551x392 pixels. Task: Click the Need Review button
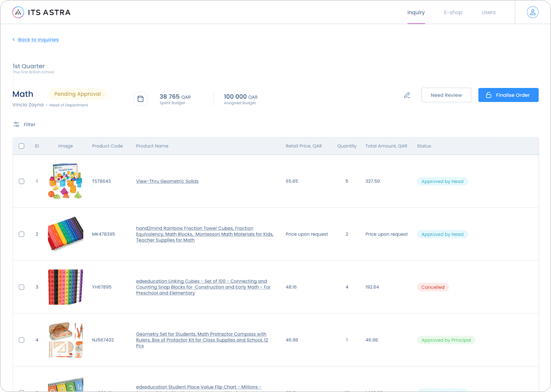tap(446, 95)
